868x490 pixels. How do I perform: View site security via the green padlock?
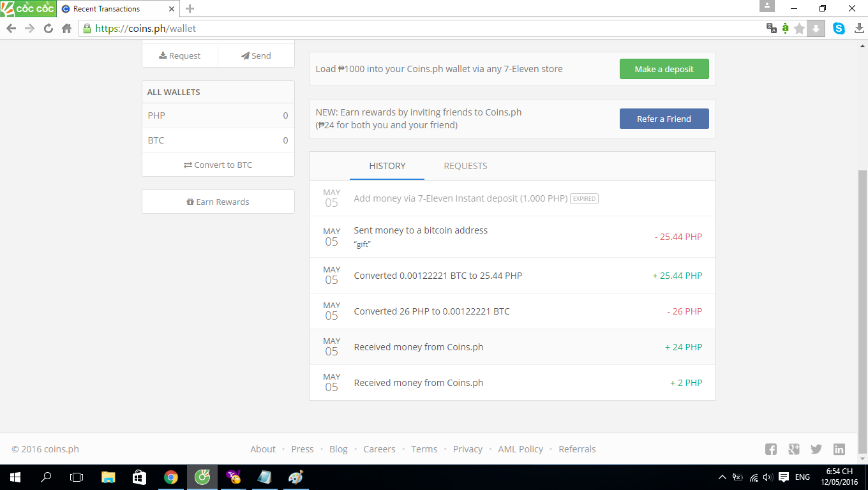pos(87,28)
